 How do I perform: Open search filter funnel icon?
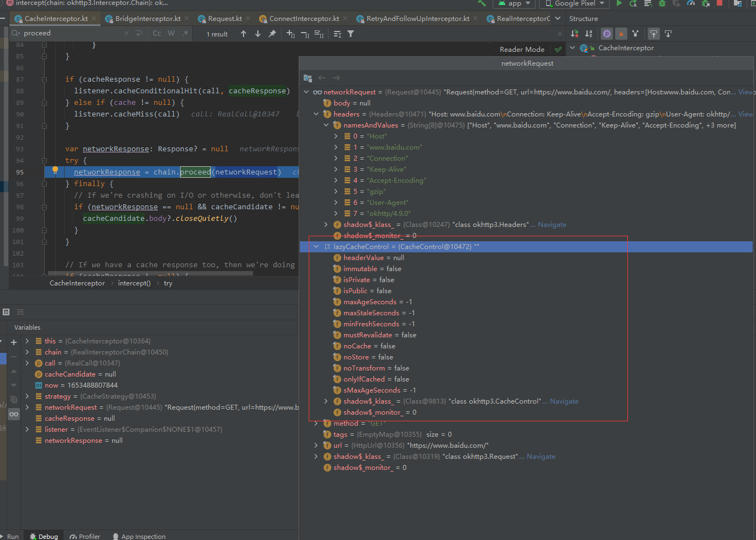tap(351, 34)
